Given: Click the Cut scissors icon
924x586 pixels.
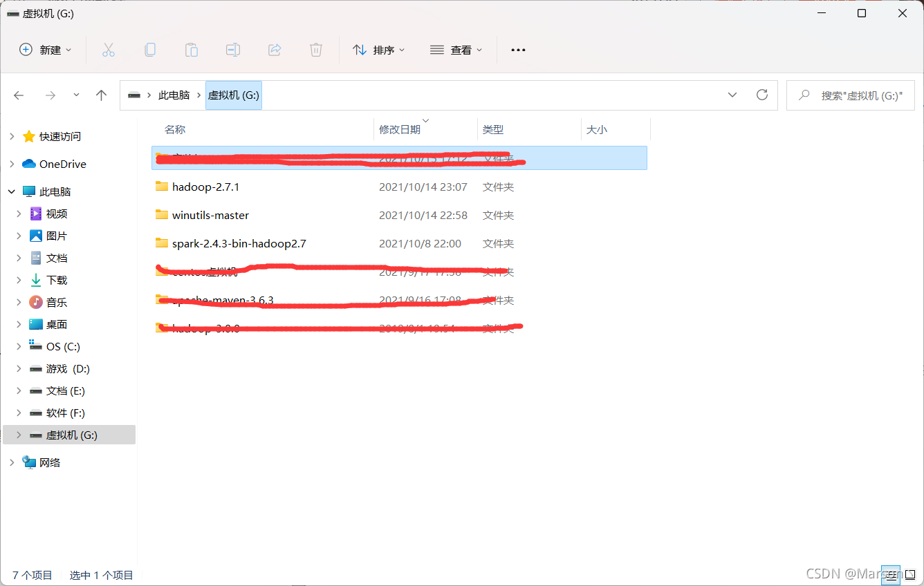Looking at the screenshot, I should pyautogui.click(x=108, y=50).
